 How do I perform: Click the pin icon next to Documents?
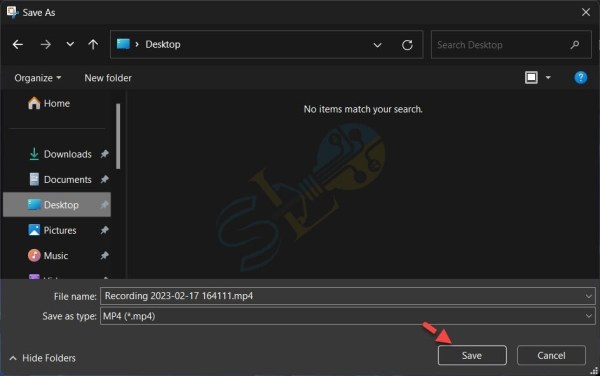(104, 179)
